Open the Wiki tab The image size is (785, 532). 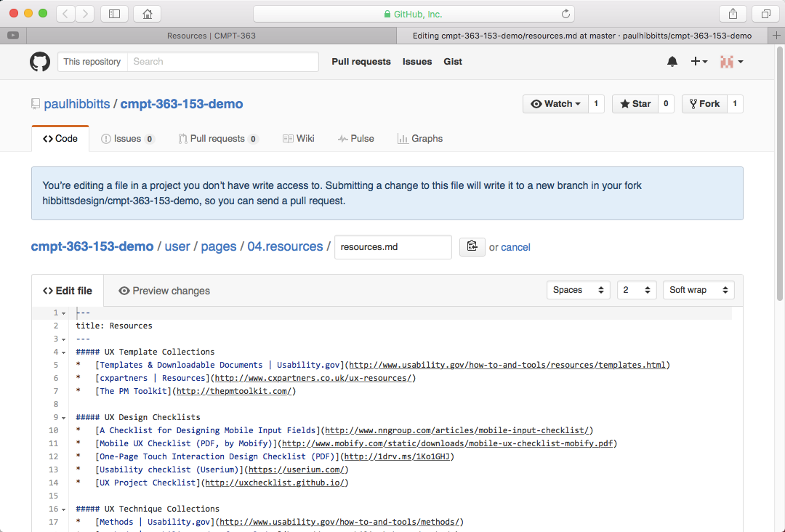(299, 139)
